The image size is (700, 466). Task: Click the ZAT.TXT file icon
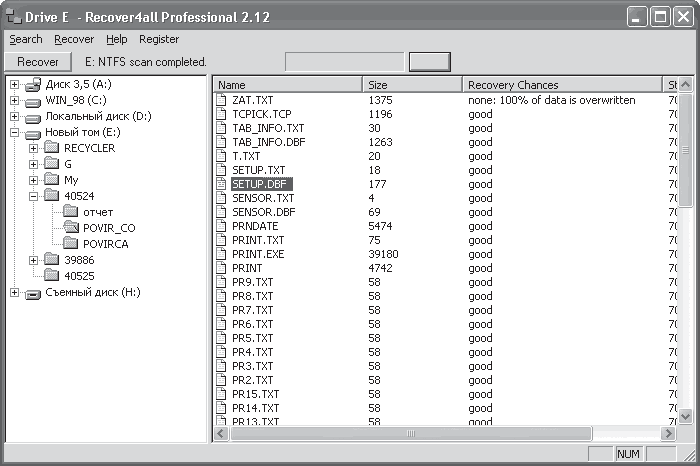(x=221, y=100)
